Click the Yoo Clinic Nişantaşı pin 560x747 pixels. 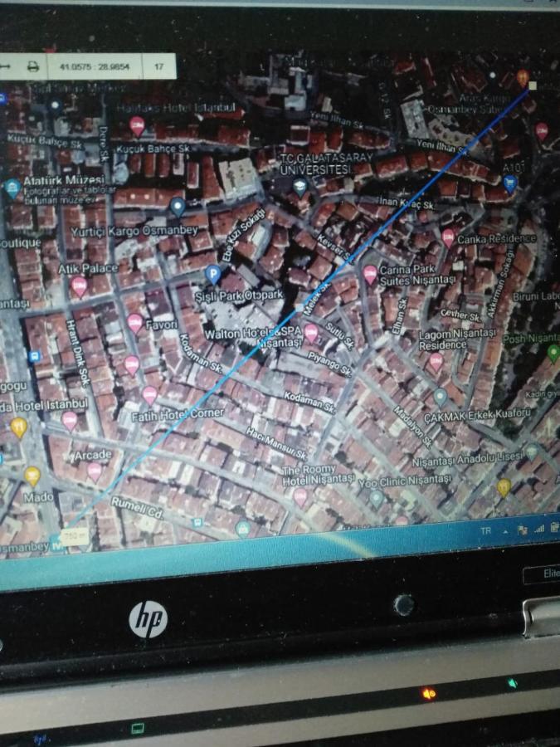click(376, 499)
